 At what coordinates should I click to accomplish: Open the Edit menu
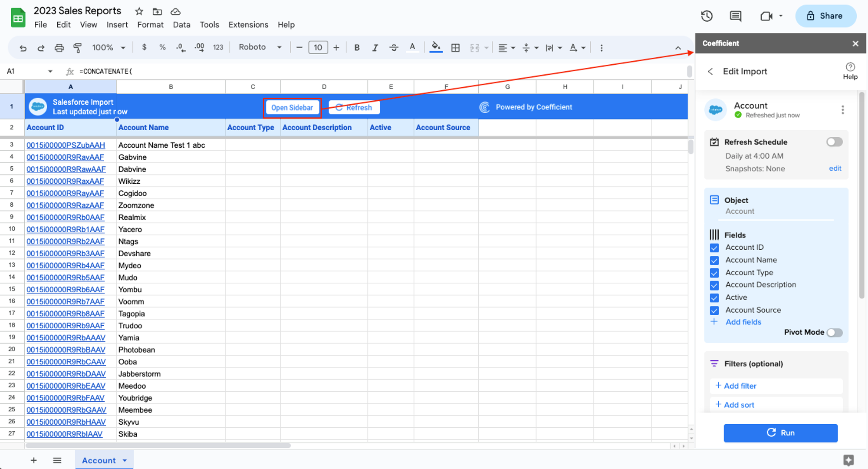pyautogui.click(x=63, y=25)
